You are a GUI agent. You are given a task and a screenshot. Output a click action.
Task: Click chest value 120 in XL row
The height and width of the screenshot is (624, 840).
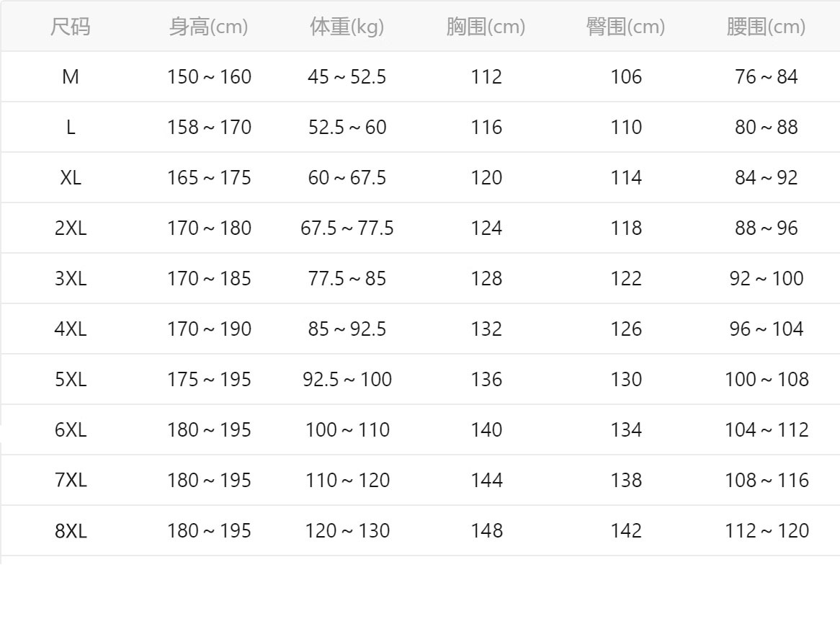pos(486,178)
